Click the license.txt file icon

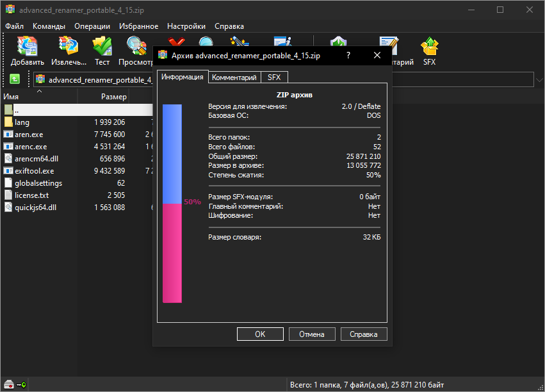tap(8, 195)
